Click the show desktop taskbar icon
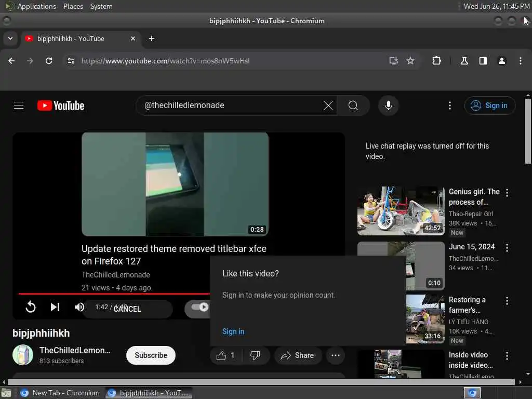The height and width of the screenshot is (399, 532). point(6,393)
